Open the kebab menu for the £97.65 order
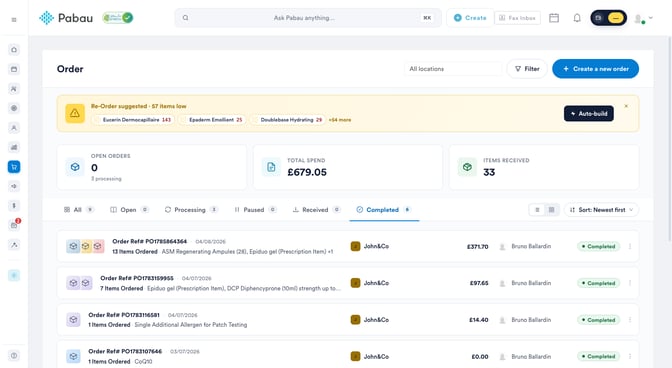 tap(630, 283)
